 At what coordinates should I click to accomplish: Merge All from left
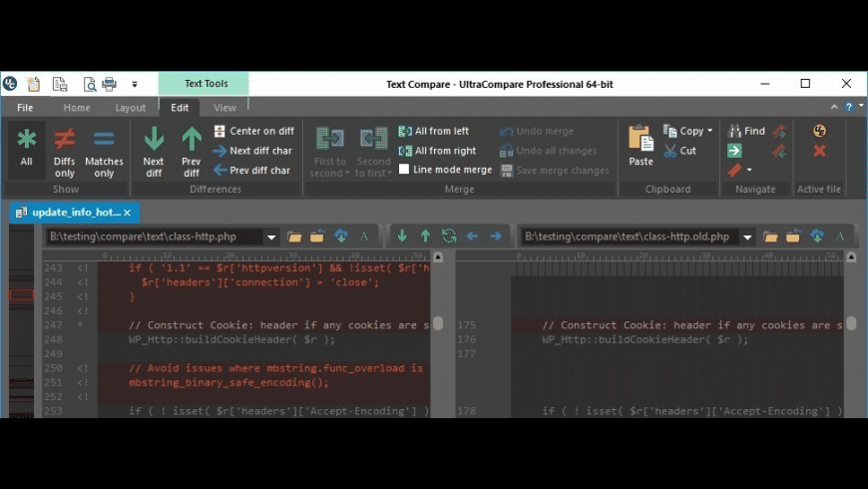pos(433,132)
